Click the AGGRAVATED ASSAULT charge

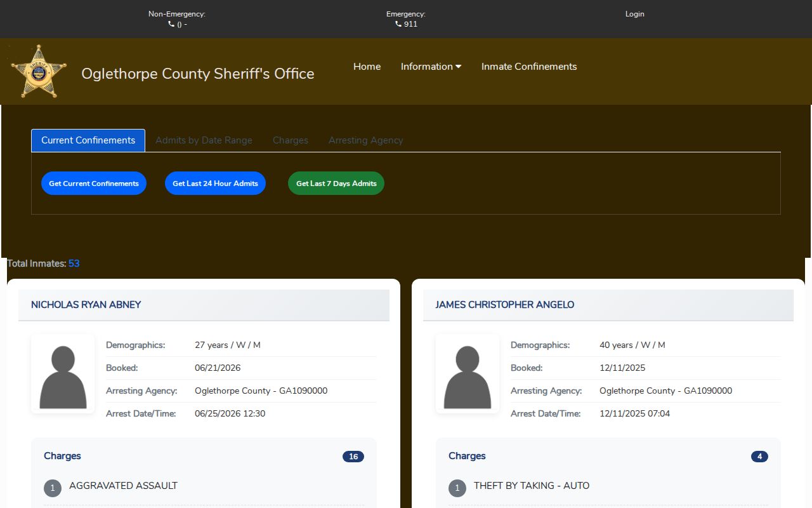tap(123, 486)
